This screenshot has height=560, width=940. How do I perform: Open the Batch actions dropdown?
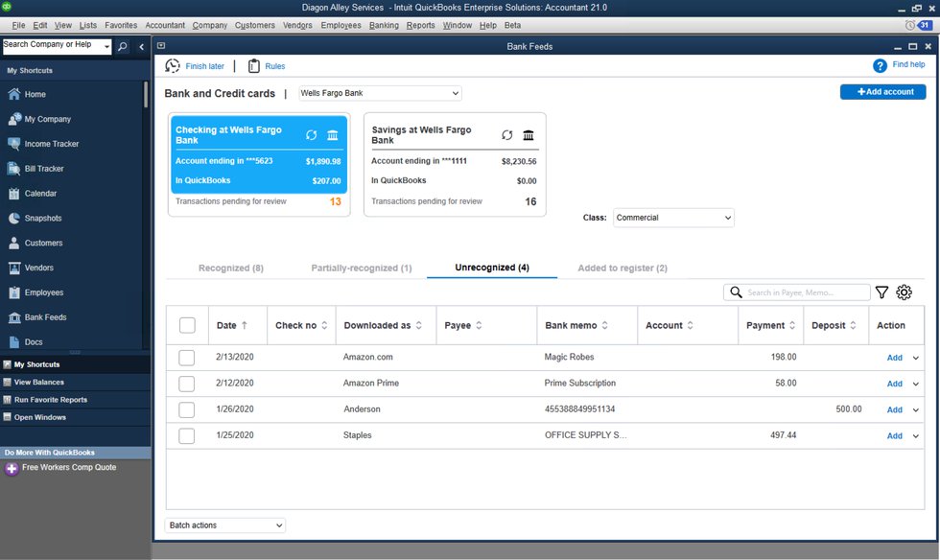point(225,525)
